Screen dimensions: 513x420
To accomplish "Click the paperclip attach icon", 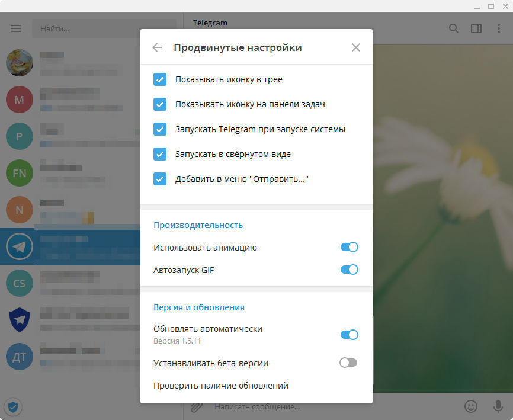I will point(197,407).
